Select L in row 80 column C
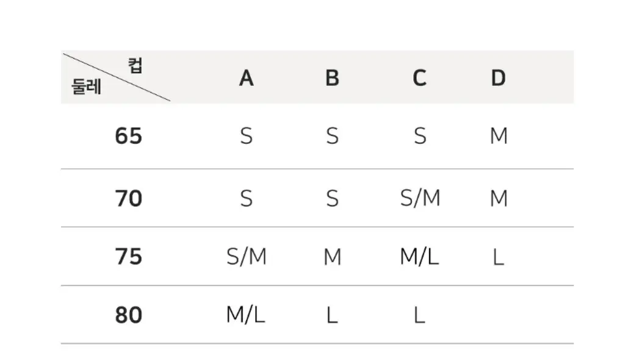This screenshot has width=625, height=364. click(x=419, y=315)
